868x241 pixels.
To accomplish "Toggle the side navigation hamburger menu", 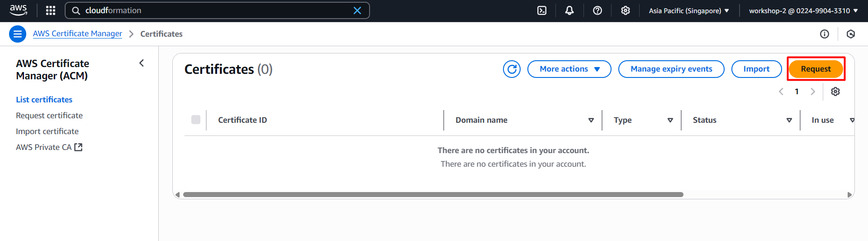I will 18,34.
